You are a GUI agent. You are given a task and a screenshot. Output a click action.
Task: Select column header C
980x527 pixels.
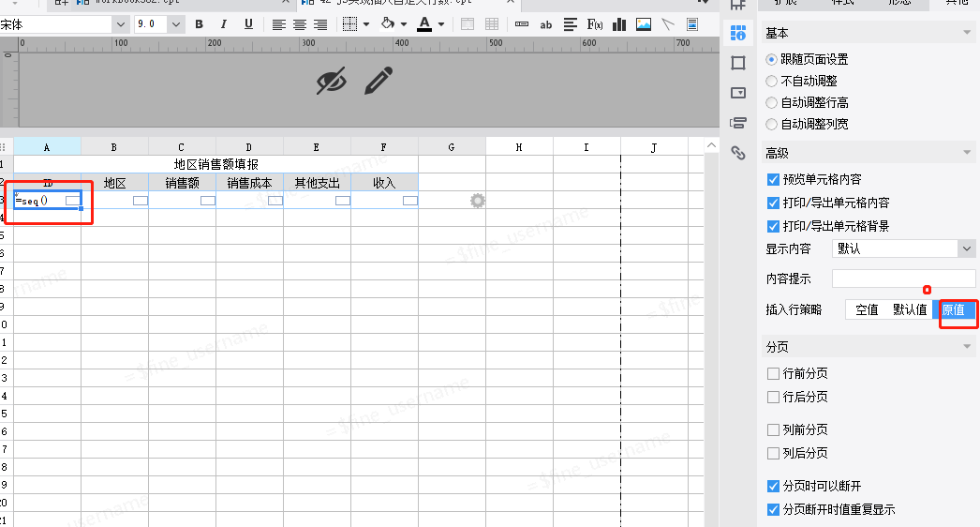182,147
